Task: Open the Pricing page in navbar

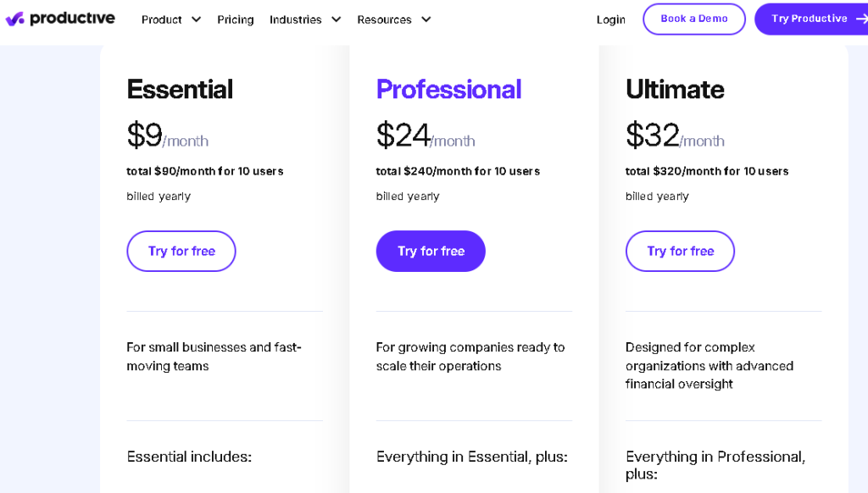Action: 235,19
